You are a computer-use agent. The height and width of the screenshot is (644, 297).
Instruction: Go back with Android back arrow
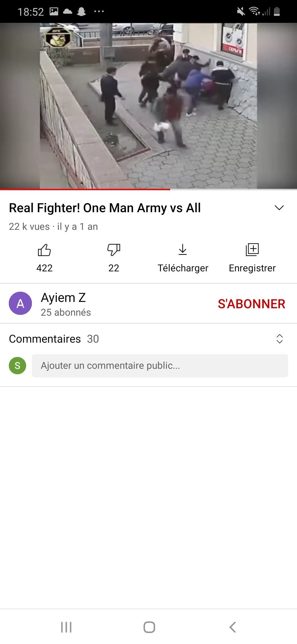[232, 627]
